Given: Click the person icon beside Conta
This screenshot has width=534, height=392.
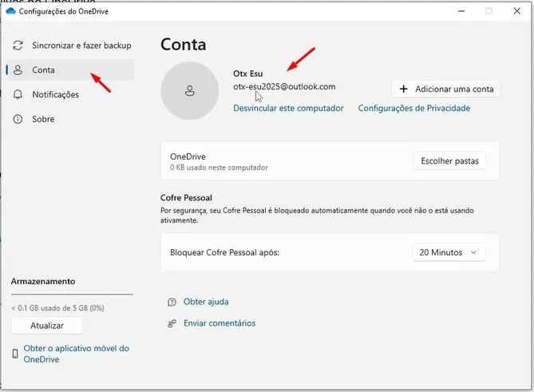Looking at the screenshot, I should pos(18,70).
